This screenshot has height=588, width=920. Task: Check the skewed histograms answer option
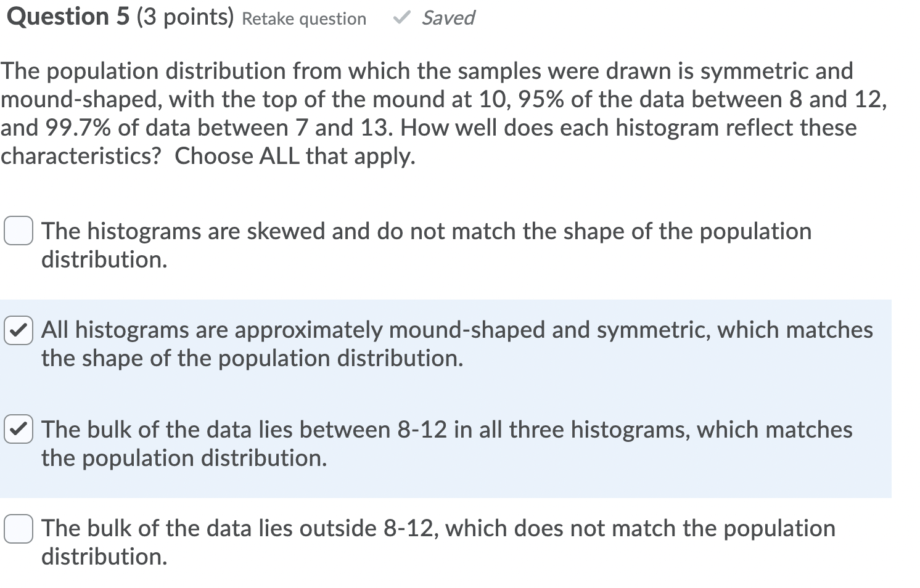coord(18,231)
